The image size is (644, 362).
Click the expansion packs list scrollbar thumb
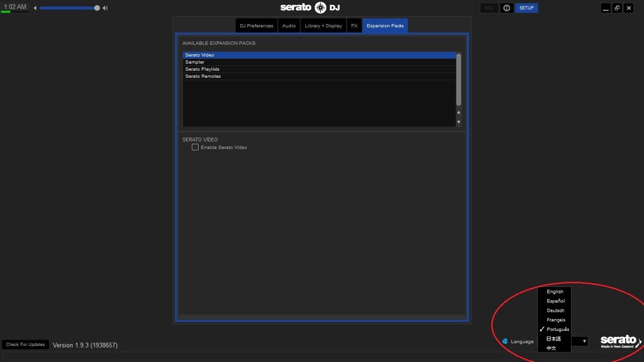click(x=458, y=79)
